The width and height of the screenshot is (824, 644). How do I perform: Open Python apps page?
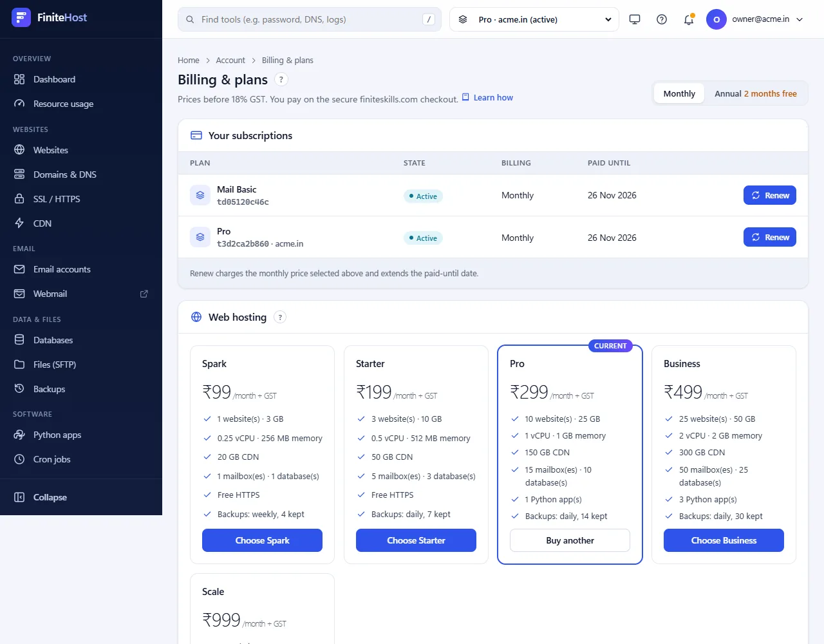tap(81, 435)
